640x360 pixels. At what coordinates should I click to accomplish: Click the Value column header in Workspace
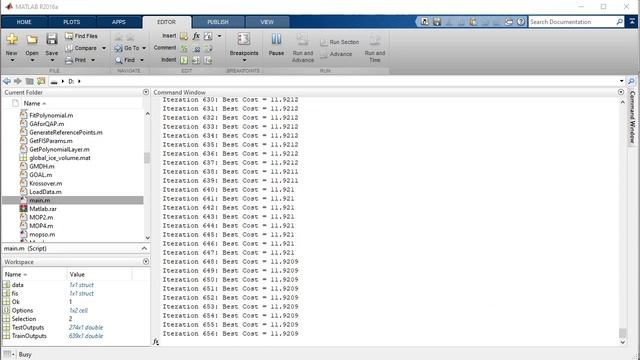77,274
